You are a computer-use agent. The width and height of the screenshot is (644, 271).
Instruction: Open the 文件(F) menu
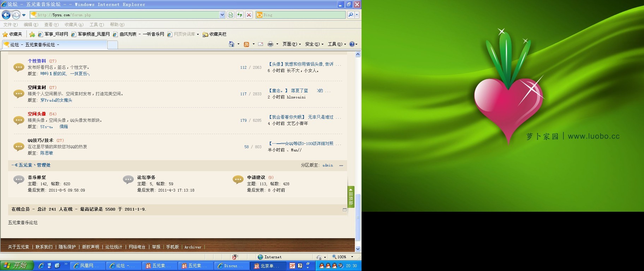pos(10,25)
